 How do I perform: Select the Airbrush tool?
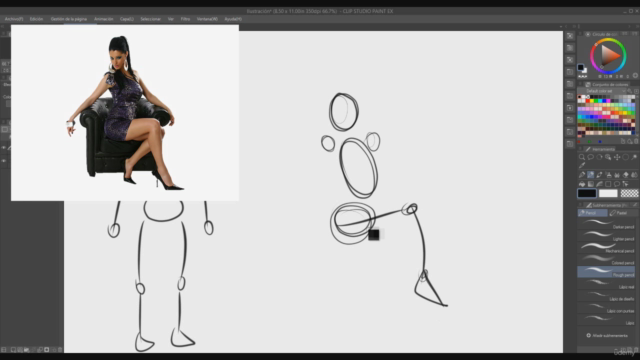[x=608, y=175]
